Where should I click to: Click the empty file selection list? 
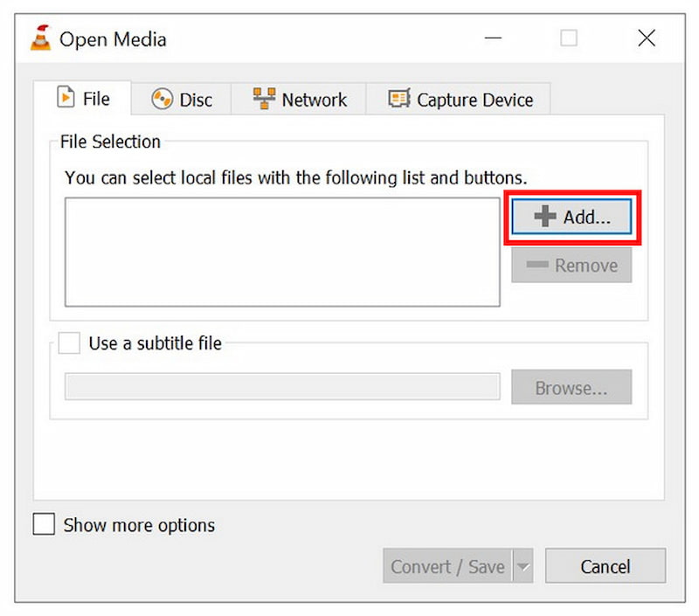pos(281,251)
